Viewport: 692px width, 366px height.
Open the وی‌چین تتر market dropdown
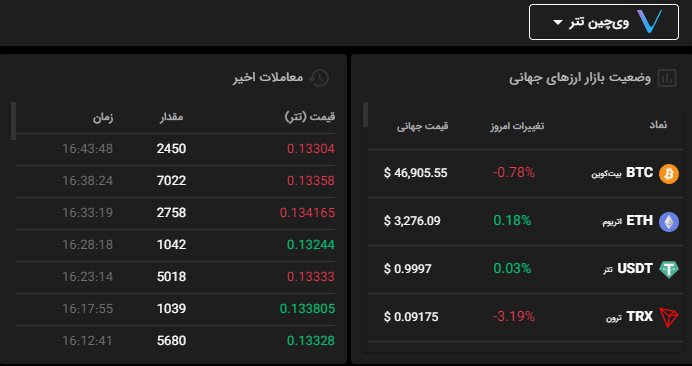[604, 22]
